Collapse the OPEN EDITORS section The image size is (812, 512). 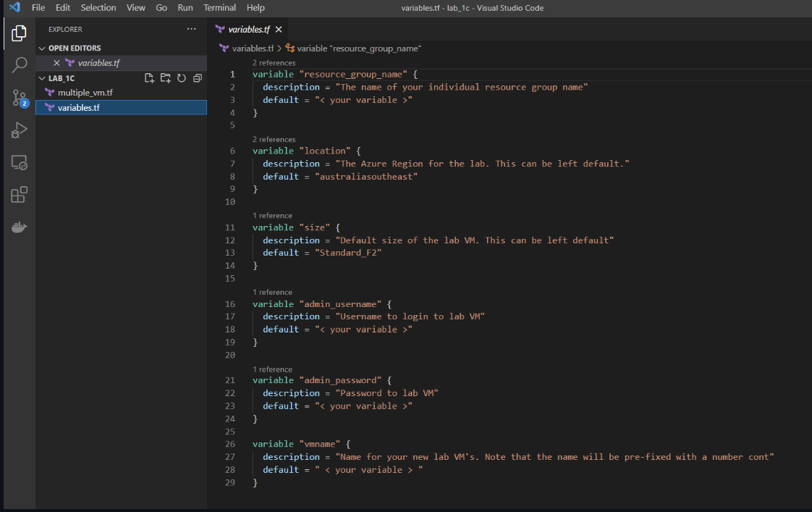[42, 49]
